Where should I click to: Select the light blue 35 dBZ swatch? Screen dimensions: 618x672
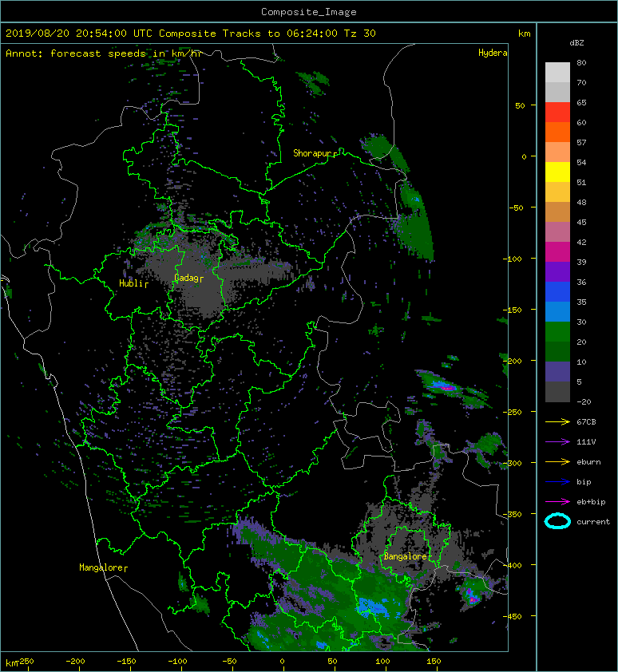pyautogui.click(x=557, y=311)
